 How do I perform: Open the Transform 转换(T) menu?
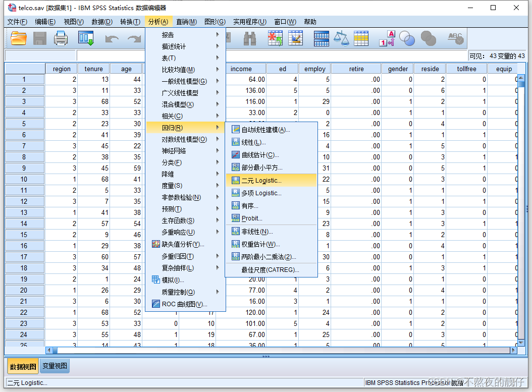click(x=130, y=22)
